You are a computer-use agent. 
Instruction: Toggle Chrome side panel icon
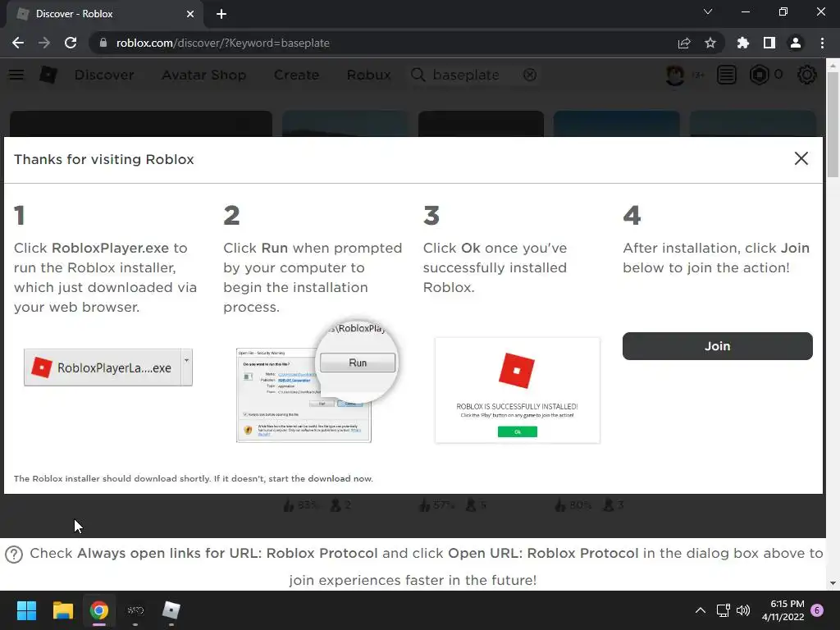coord(769,43)
